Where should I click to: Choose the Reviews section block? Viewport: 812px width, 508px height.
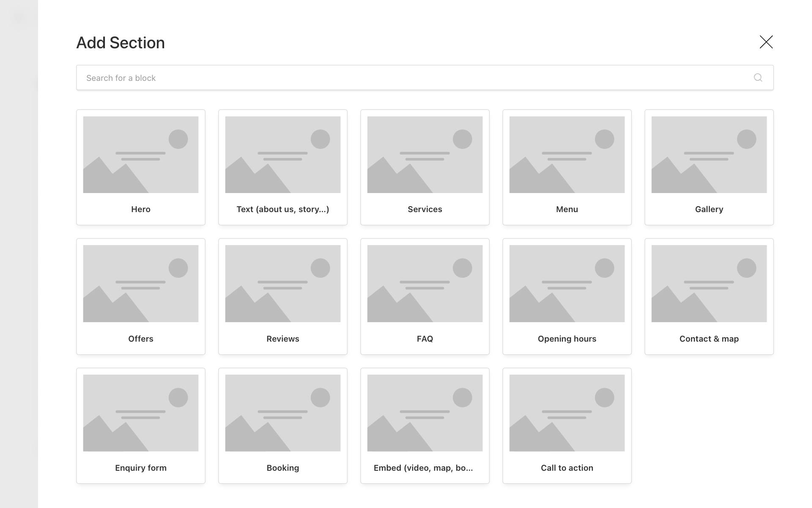click(283, 296)
